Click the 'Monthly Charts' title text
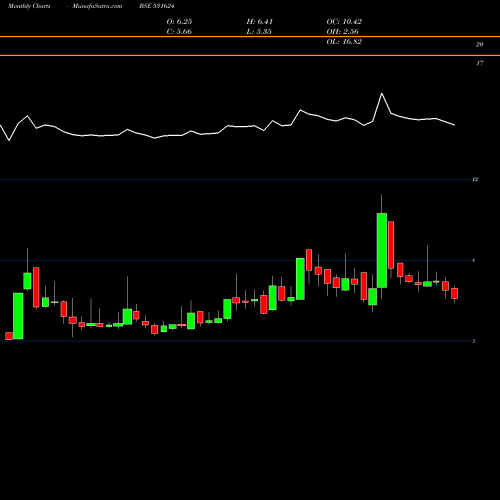The image size is (500, 500). point(29,6)
